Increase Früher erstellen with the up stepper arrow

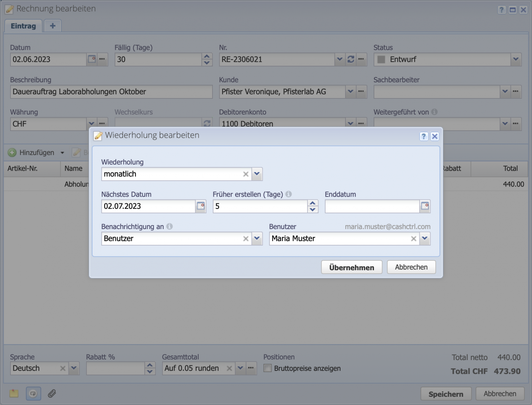coord(312,203)
